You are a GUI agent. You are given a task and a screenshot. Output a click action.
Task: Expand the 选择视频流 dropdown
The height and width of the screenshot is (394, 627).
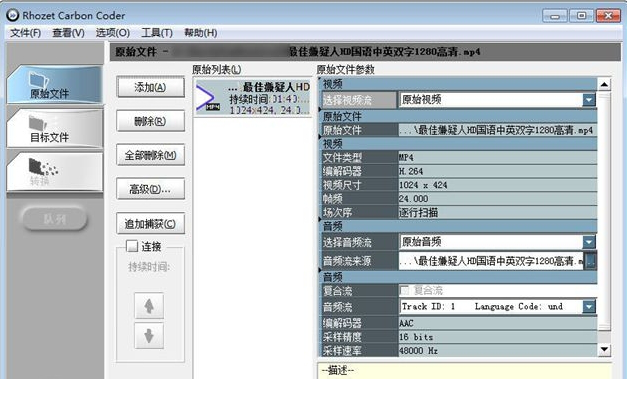coord(589,100)
